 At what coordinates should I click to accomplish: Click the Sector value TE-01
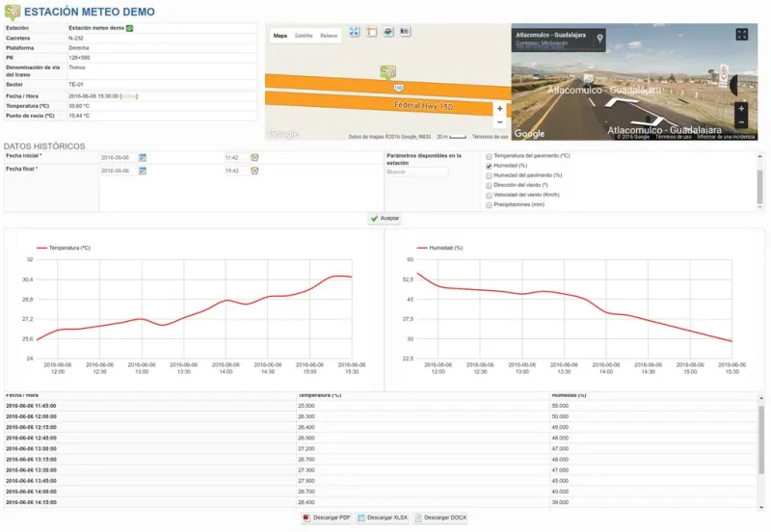tap(76, 85)
